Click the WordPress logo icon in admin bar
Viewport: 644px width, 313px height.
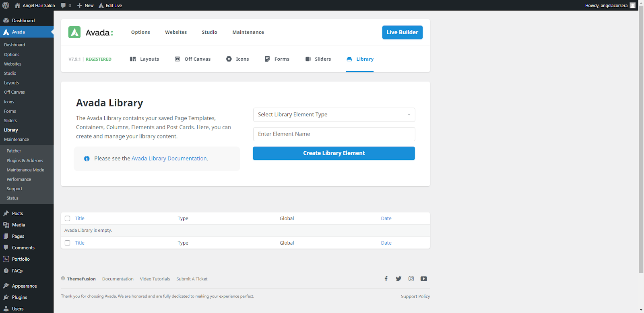pos(6,5)
